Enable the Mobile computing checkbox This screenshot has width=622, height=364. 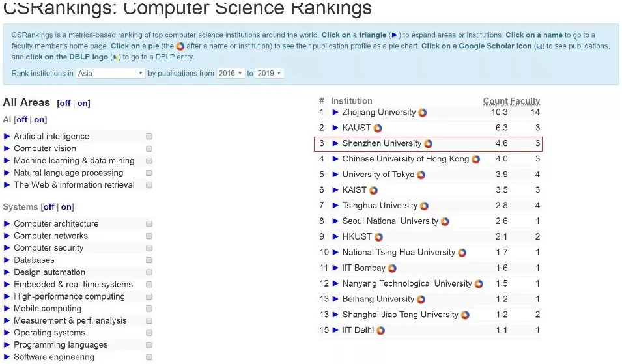click(149, 309)
